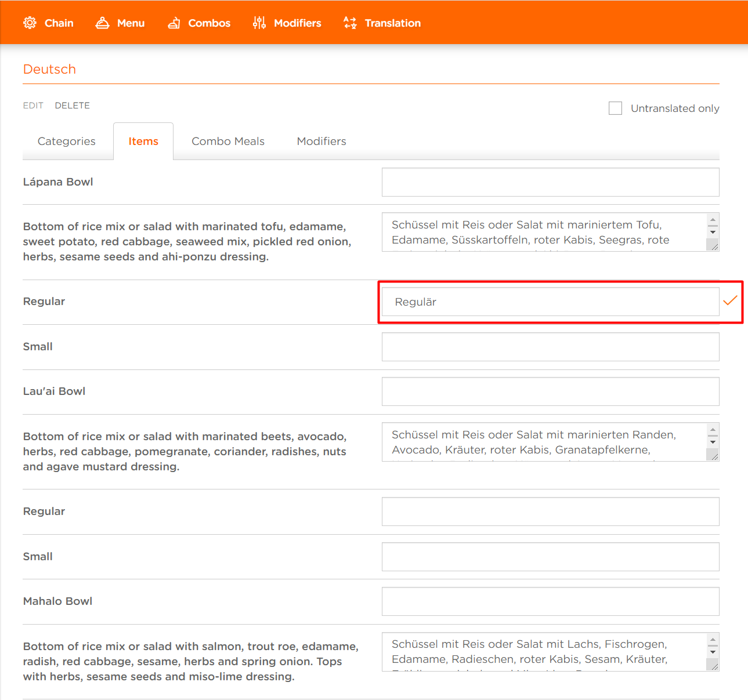Viewport: 748px width, 700px height.
Task: Click the Translation language icon
Action: coord(350,23)
